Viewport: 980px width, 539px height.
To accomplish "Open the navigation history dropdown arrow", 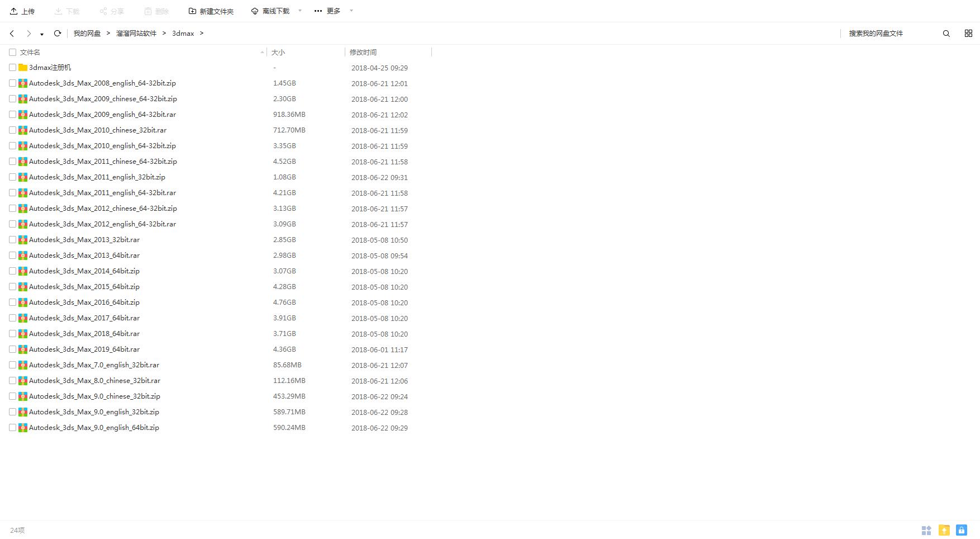I will tap(42, 34).
